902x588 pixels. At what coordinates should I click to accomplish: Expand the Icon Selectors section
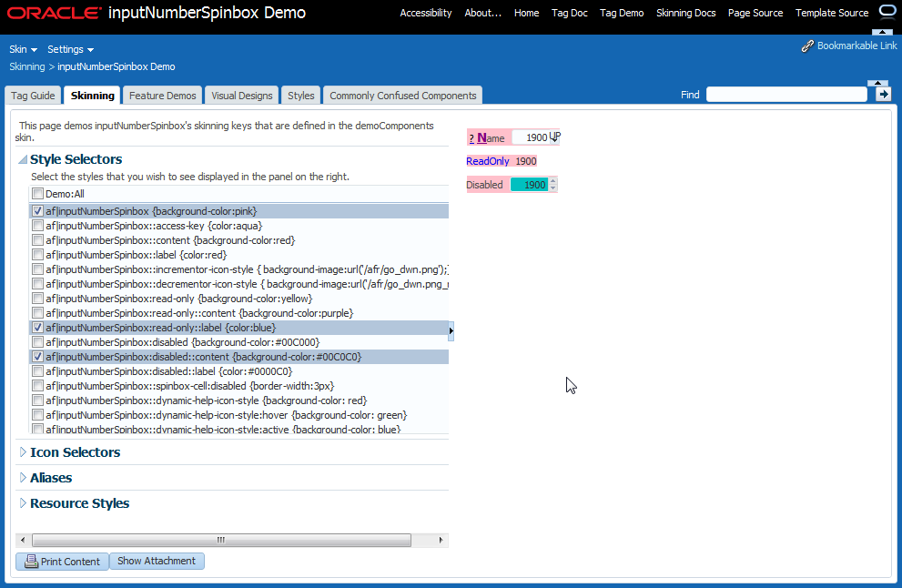[x=23, y=452]
